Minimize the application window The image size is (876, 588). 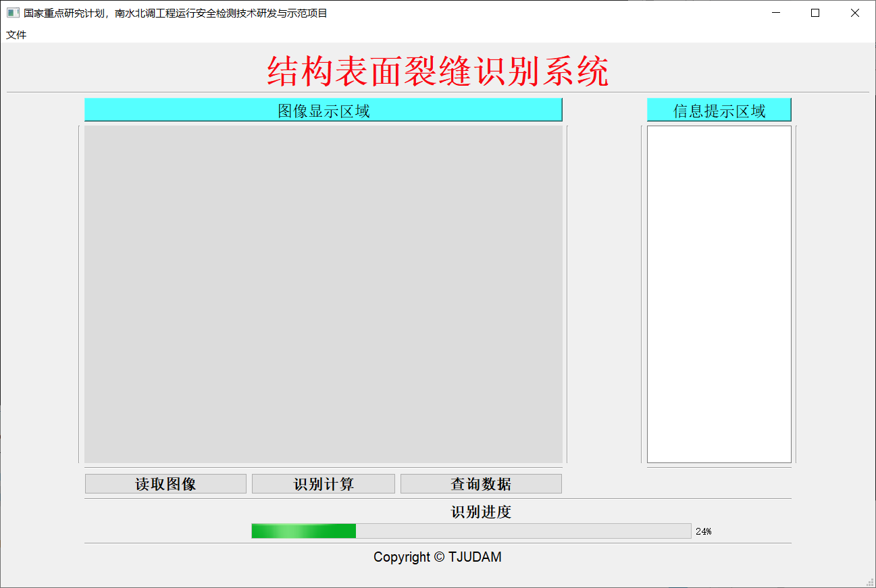pyautogui.click(x=775, y=12)
